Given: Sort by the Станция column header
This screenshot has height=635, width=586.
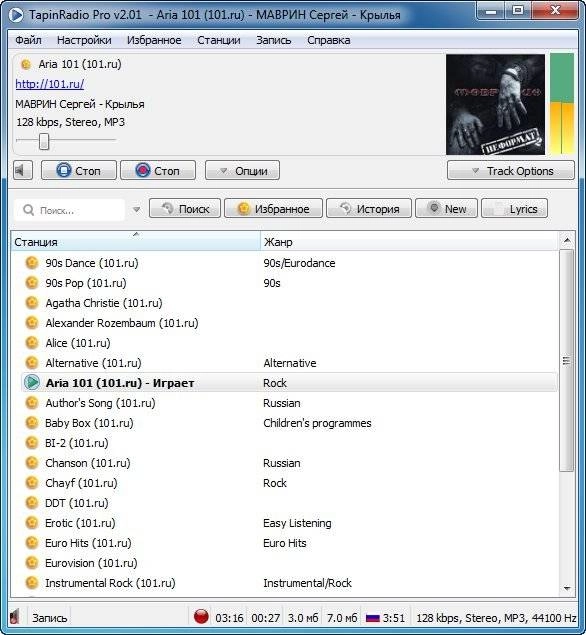Looking at the screenshot, I should (x=136, y=242).
